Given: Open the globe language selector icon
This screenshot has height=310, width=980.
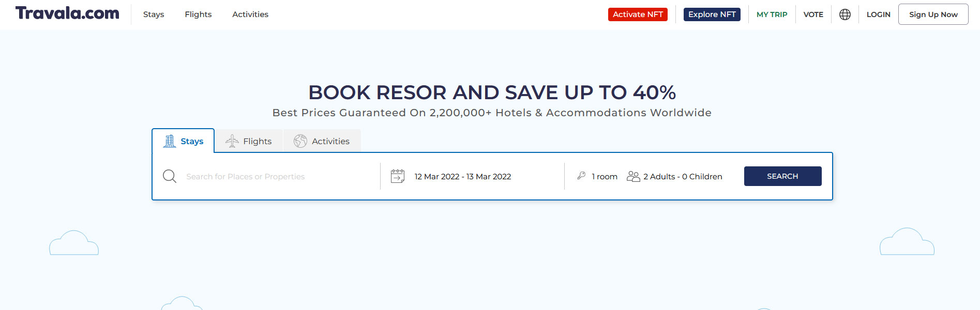Looking at the screenshot, I should 845,14.
